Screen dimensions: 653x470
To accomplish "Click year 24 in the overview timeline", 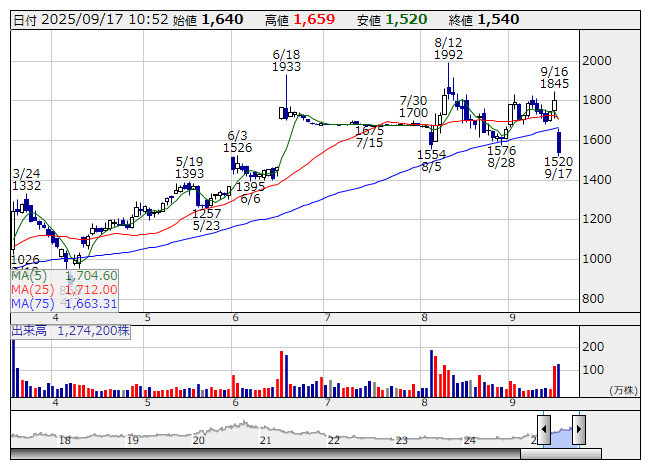I will (469, 440).
